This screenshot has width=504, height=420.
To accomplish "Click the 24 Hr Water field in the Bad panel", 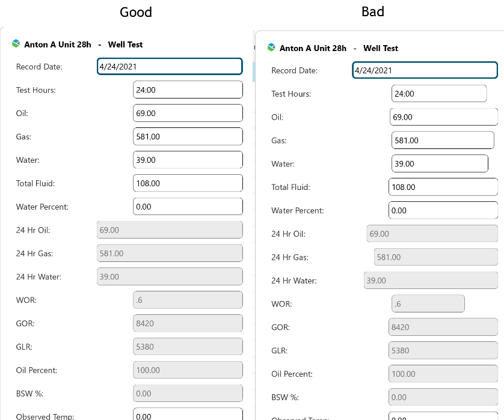I will [x=431, y=281].
